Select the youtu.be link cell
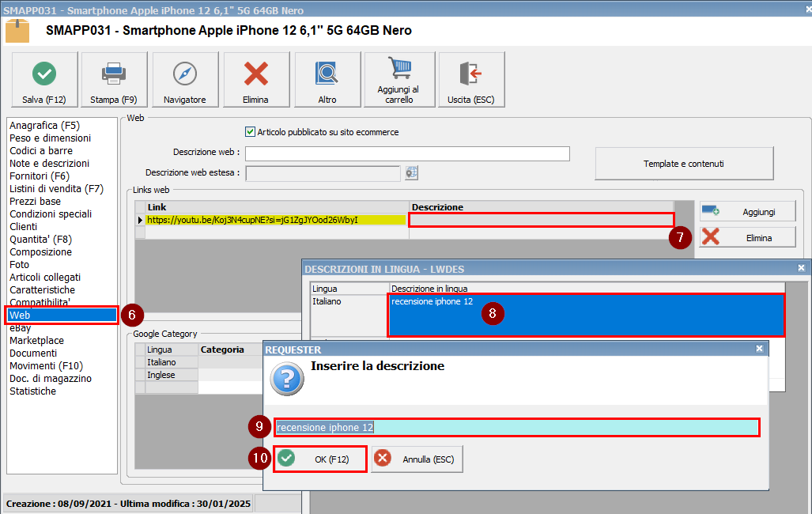The width and height of the screenshot is (812, 514). [x=277, y=220]
